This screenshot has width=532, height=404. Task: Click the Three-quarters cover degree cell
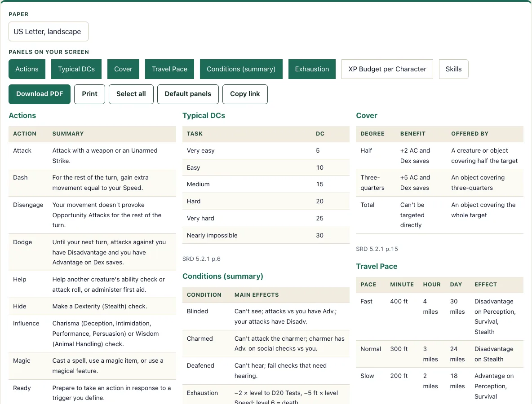[x=372, y=183]
